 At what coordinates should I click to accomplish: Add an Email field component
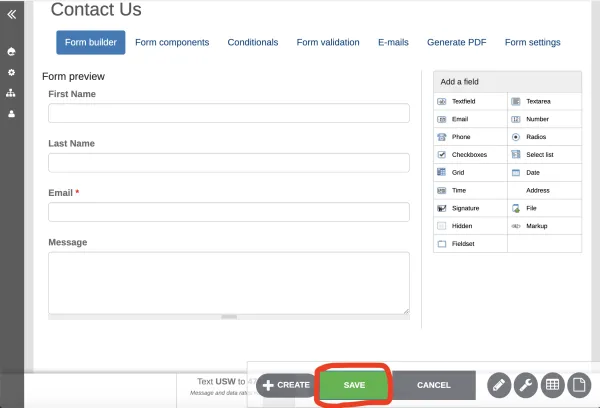[x=470, y=119]
